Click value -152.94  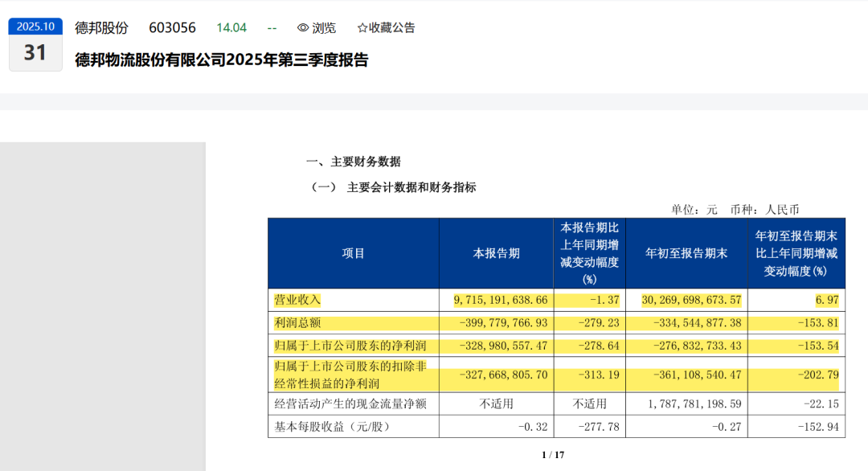[818, 427]
